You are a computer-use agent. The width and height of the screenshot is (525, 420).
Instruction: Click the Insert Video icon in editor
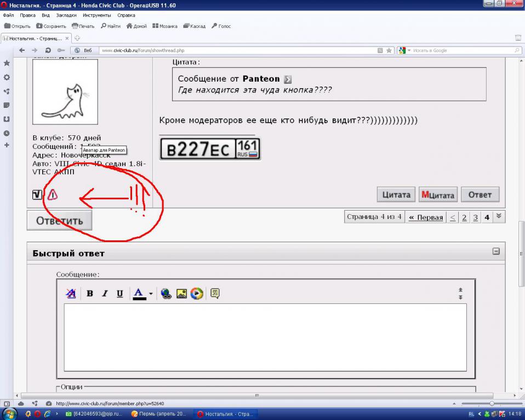click(196, 294)
